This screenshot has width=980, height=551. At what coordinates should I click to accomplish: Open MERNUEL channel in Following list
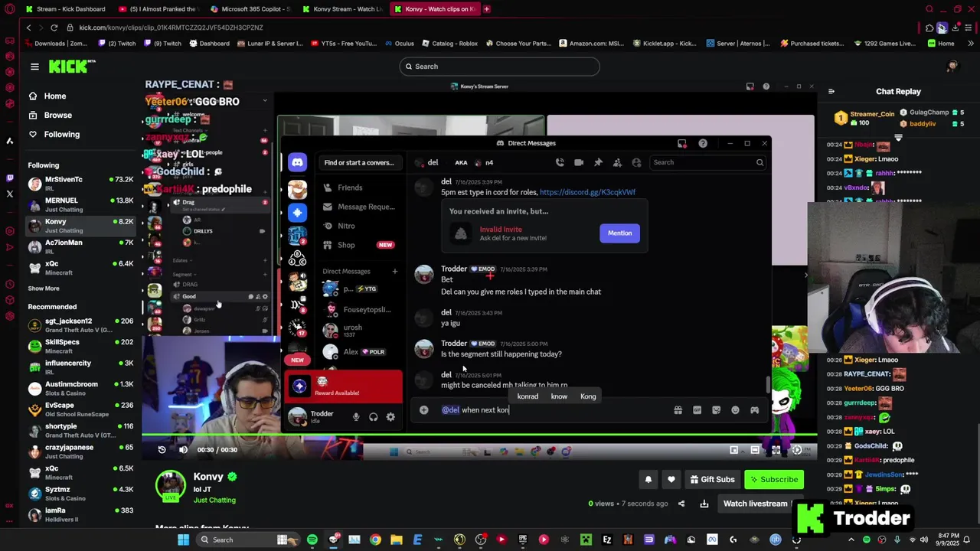coord(80,204)
